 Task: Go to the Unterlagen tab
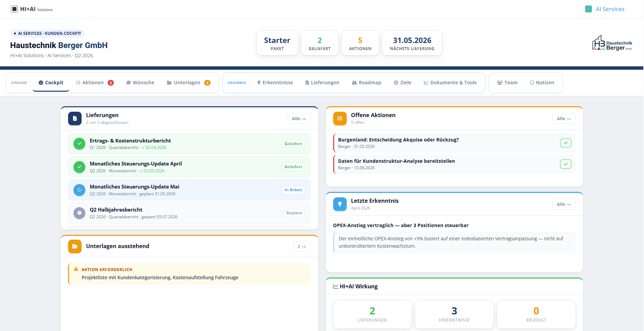click(188, 83)
